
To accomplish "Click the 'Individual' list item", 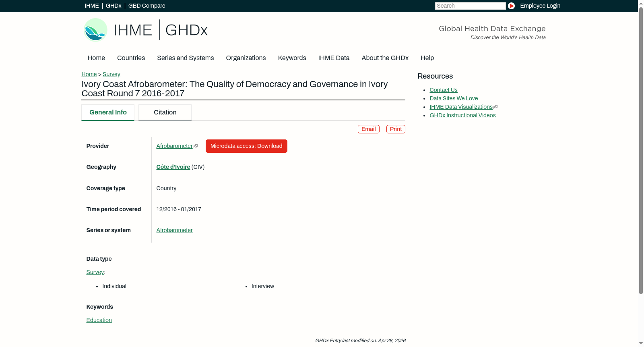I will (x=114, y=286).
